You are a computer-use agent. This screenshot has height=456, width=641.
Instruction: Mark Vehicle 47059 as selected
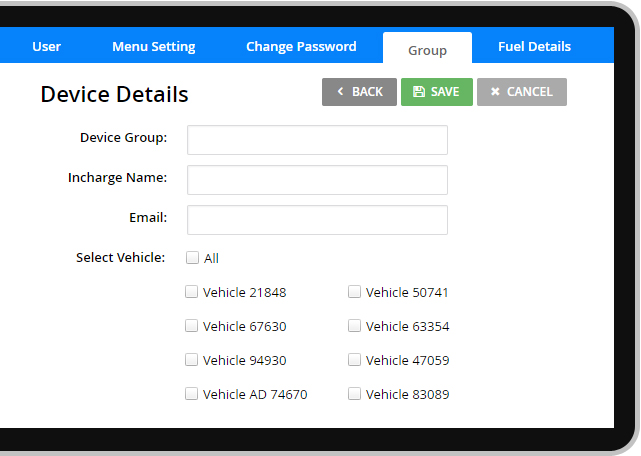(x=354, y=360)
